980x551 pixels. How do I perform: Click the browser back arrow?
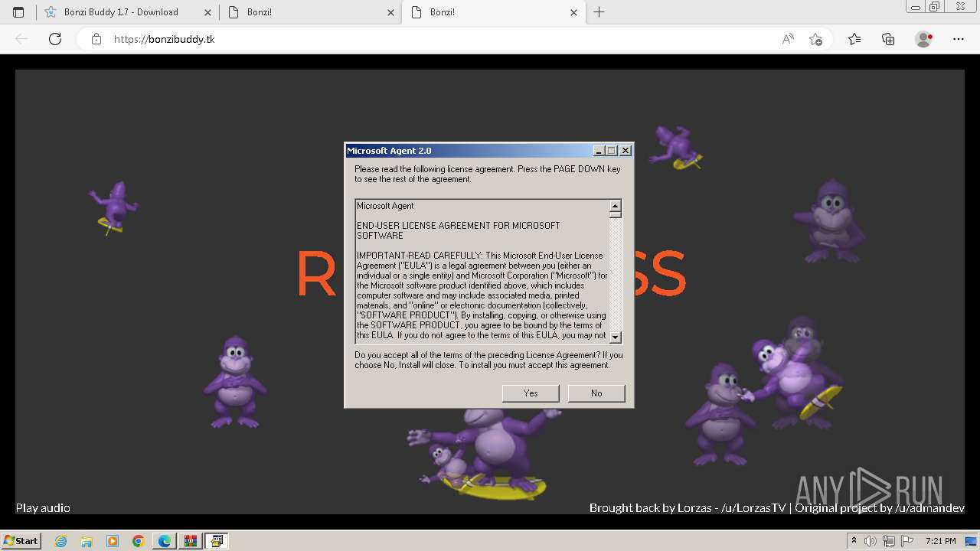(x=21, y=39)
